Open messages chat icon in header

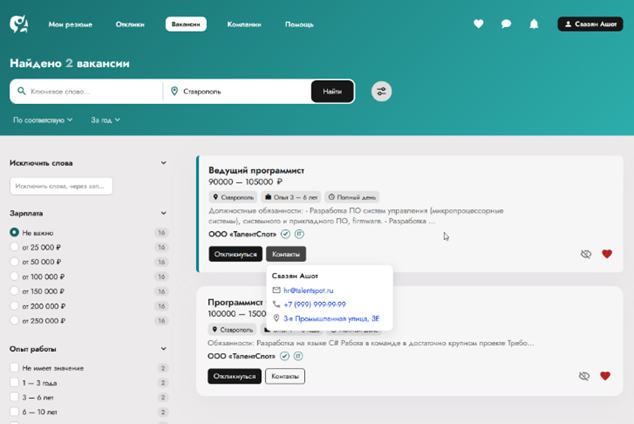[506, 24]
